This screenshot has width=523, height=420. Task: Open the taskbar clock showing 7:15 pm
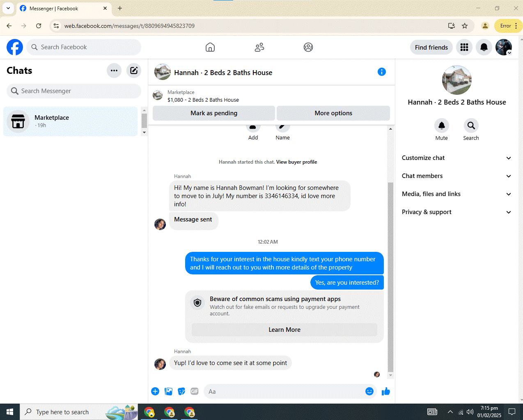pyautogui.click(x=489, y=412)
